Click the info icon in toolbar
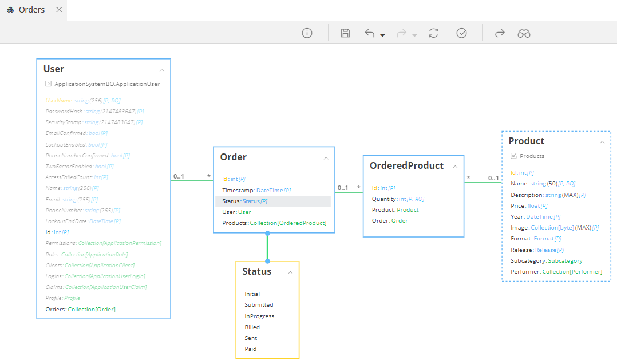Viewport: 617px width, 364px height. (x=307, y=33)
